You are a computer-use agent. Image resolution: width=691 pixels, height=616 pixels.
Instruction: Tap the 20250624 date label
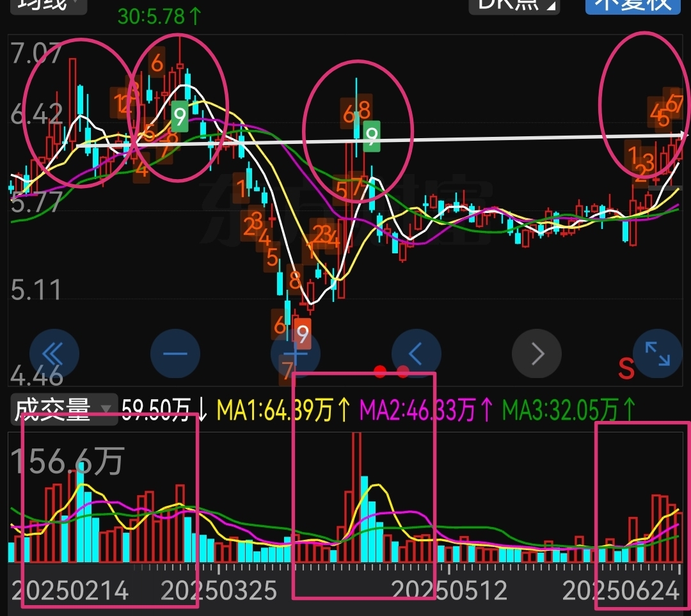pos(621,591)
